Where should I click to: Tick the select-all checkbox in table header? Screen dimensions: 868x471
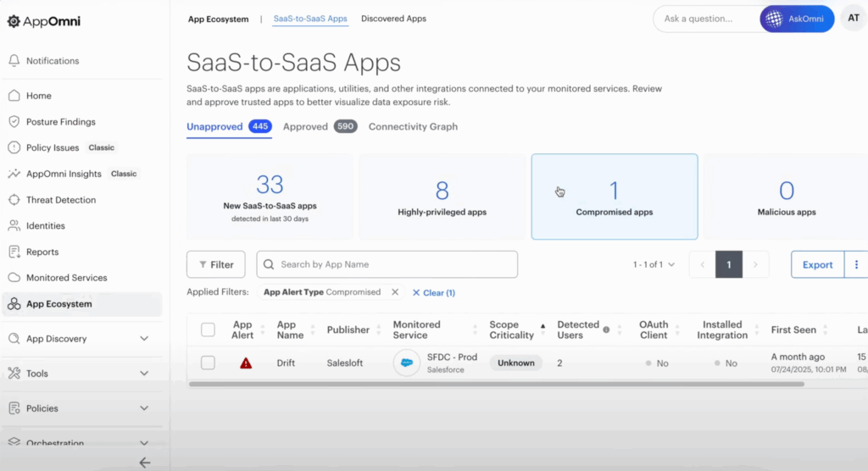tap(208, 330)
